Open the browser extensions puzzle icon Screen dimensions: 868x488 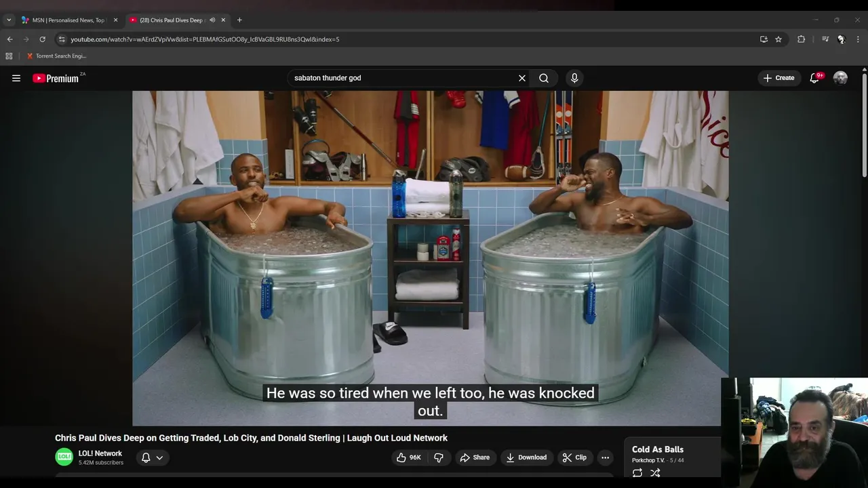click(x=801, y=39)
